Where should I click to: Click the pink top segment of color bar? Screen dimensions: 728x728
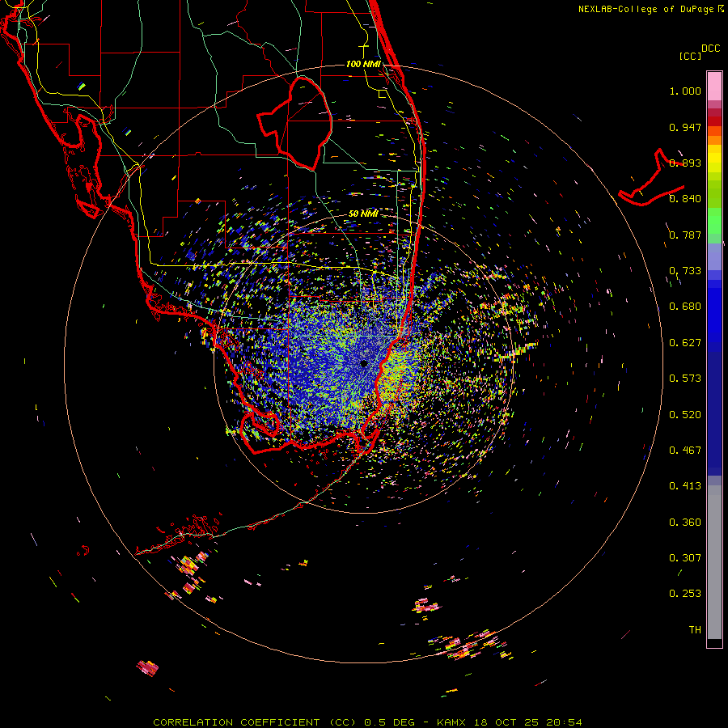tap(714, 86)
